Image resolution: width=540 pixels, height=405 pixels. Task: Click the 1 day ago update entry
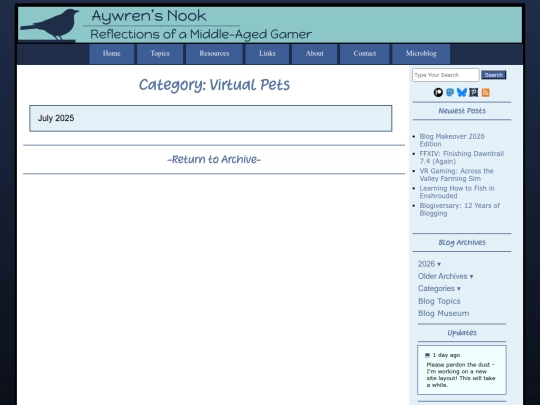(446, 355)
